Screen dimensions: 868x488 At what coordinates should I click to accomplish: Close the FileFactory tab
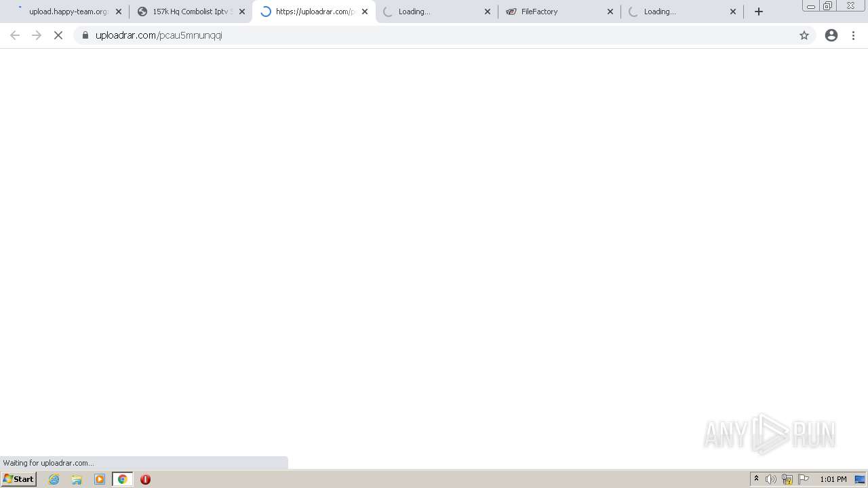coord(610,12)
